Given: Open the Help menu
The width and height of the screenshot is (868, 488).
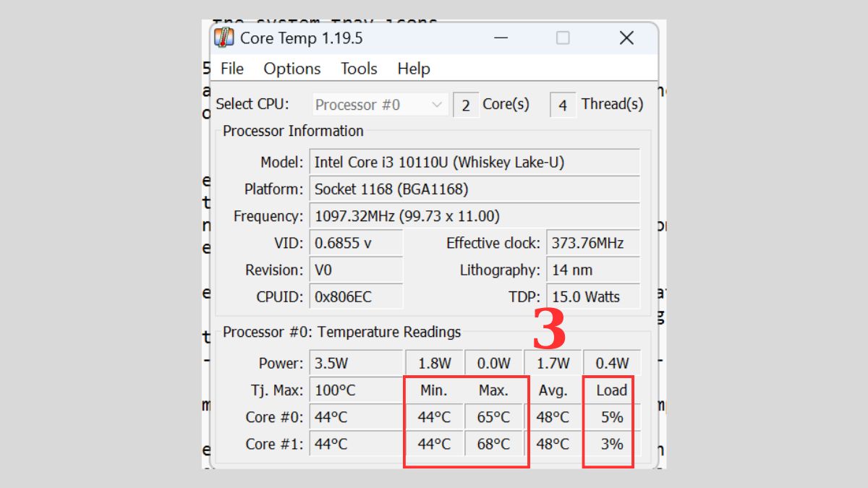Looking at the screenshot, I should [x=413, y=69].
